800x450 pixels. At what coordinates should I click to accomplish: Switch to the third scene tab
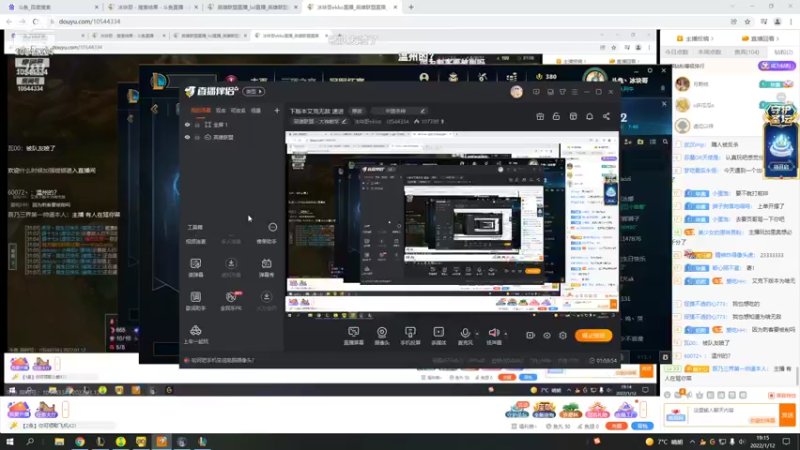[x=238, y=110]
